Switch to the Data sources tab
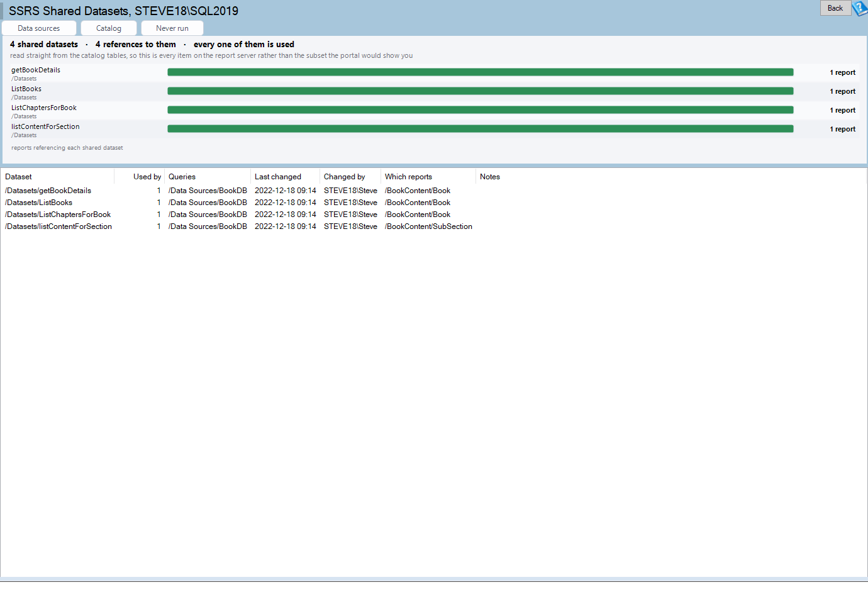 coord(39,28)
